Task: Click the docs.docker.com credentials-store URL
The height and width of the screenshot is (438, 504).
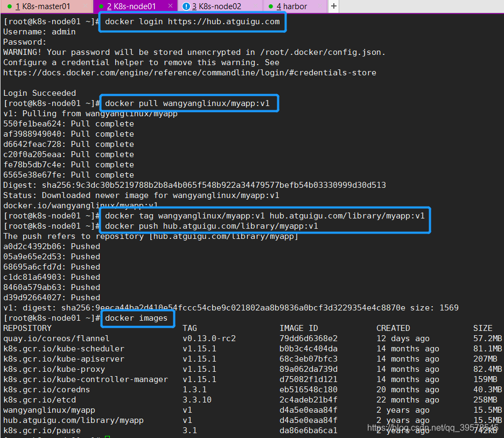Action: pos(190,73)
